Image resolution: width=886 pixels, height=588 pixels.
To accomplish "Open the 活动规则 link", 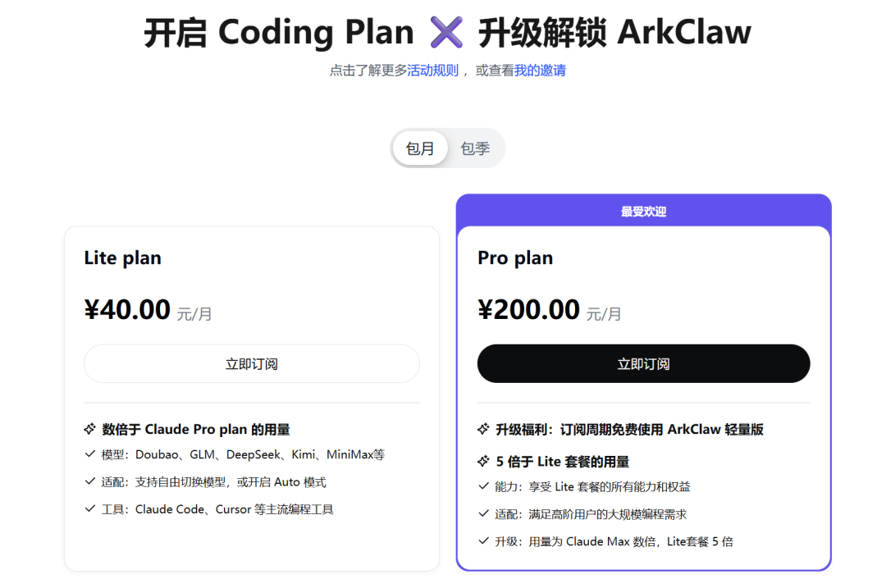I will pos(432,71).
